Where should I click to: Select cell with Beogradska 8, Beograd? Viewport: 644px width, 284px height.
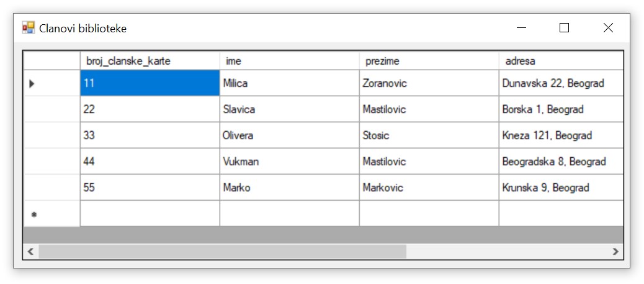[561, 162]
